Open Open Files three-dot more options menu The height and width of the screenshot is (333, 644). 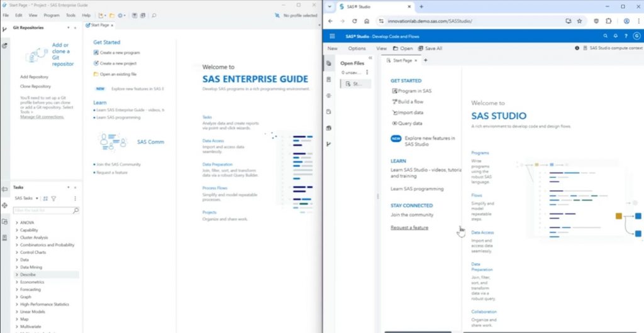[x=367, y=72]
